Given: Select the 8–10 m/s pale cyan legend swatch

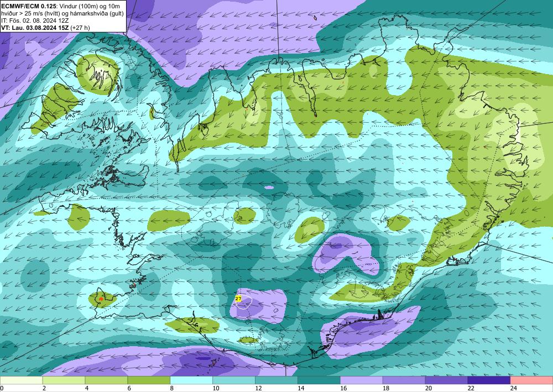Looking at the screenshot, I should pyautogui.click(x=191, y=380).
